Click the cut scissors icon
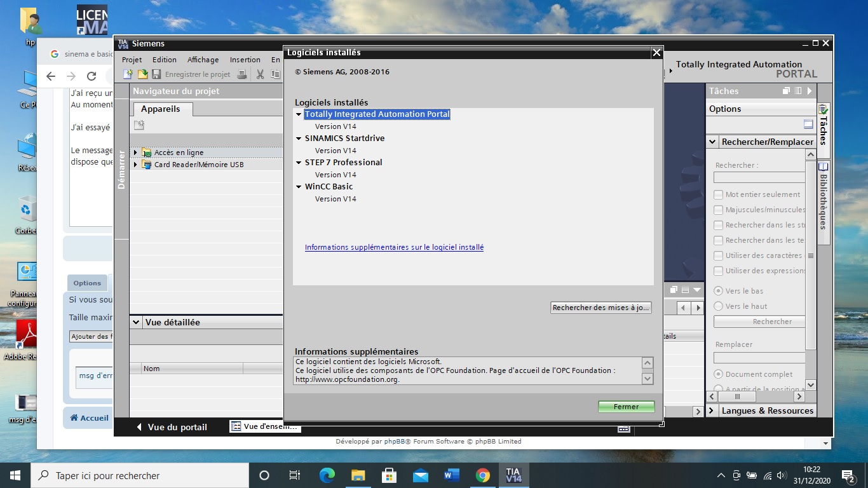The image size is (868, 488). click(x=260, y=74)
